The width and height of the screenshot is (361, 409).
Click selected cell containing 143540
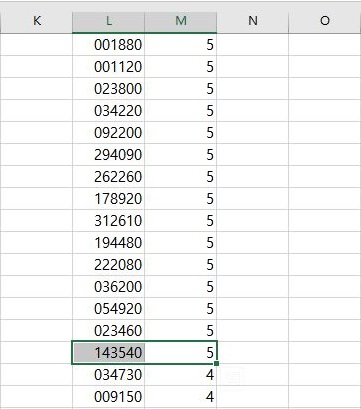pyautogui.click(x=108, y=353)
